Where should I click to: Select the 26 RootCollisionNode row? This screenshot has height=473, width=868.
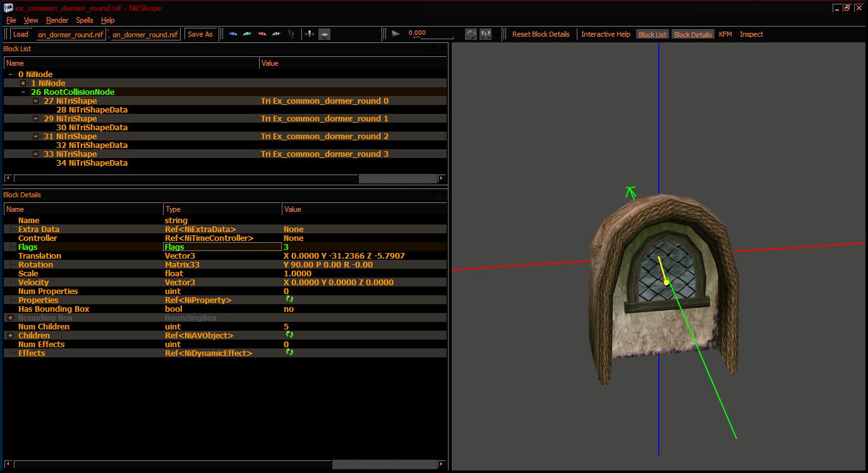click(x=226, y=92)
